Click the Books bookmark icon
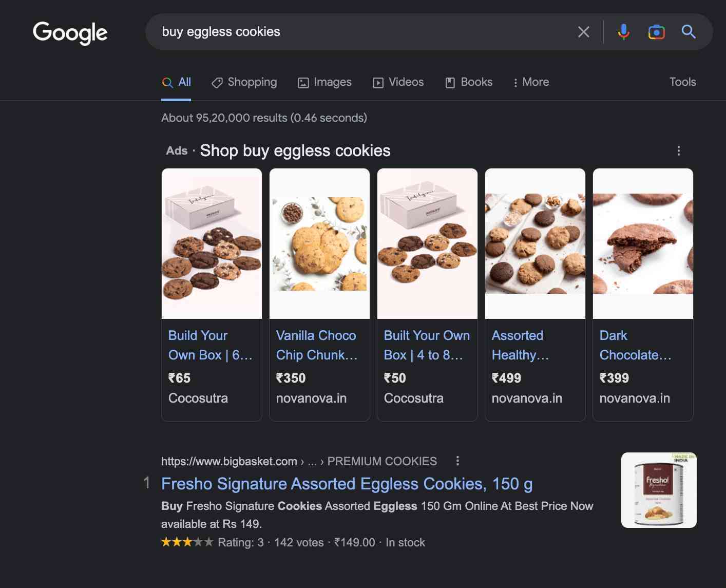The width and height of the screenshot is (726, 588). coord(450,82)
